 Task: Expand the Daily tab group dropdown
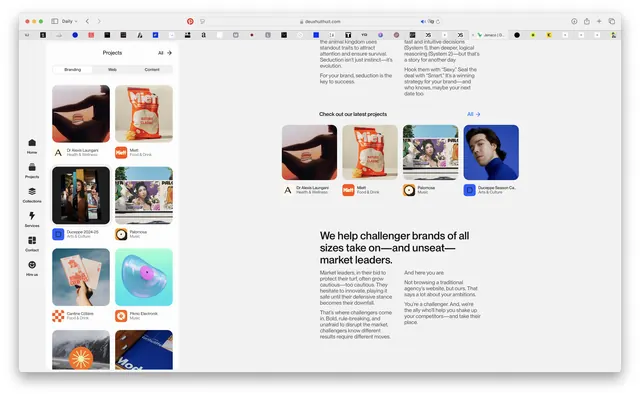pyautogui.click(x=69, y=21)
